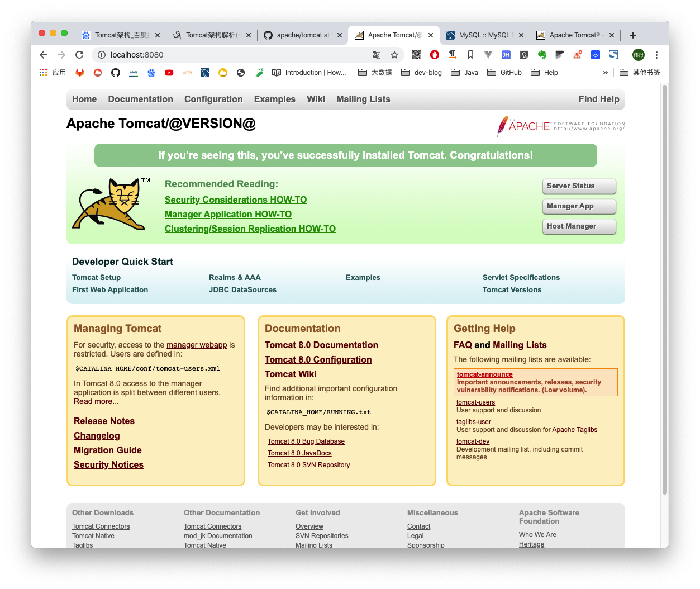Open the GitHub bookmarks folder

click(x=504, y=73)
